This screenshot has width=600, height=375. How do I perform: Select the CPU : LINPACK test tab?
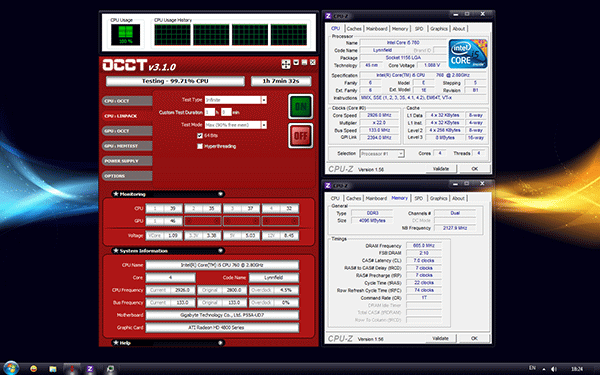tap(127, 116)
